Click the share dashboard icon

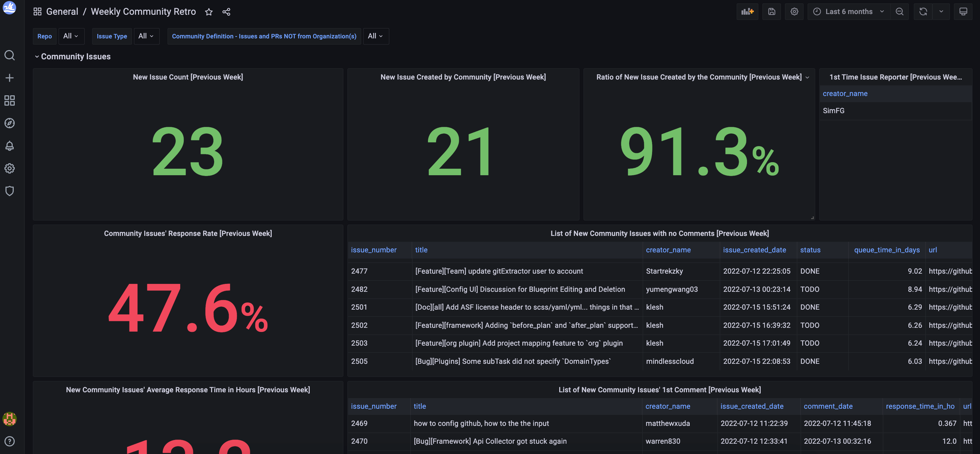226,12
